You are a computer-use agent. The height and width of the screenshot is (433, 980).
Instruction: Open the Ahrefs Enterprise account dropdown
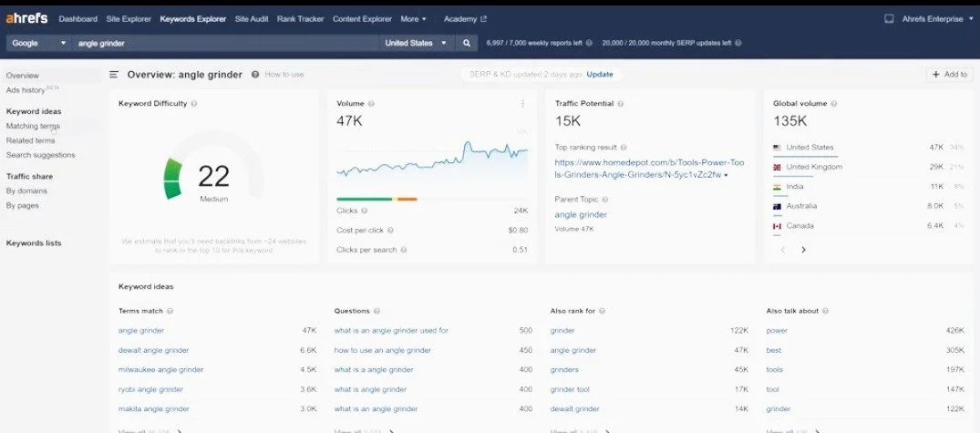pyautogui.click(x=937, y=19)
